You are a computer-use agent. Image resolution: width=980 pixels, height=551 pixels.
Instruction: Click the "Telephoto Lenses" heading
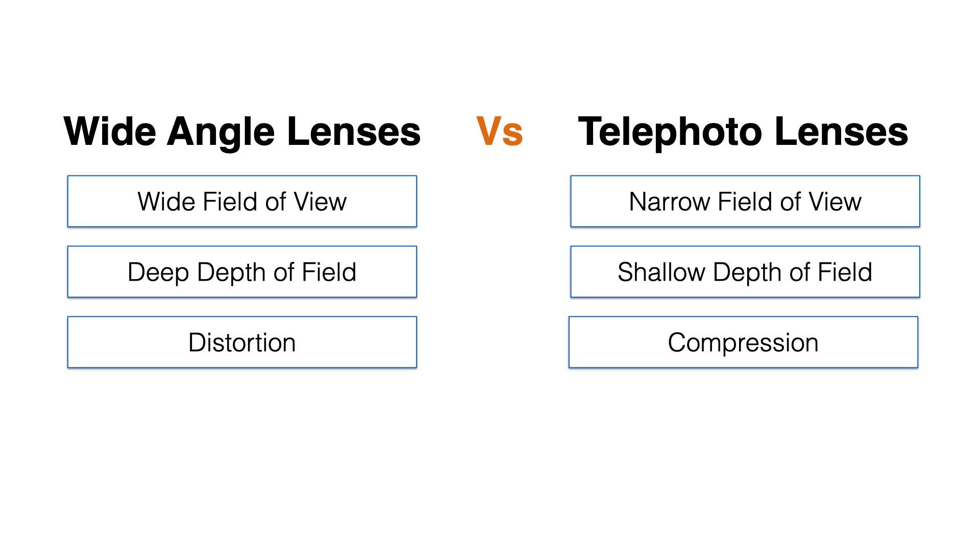point(743,132)
